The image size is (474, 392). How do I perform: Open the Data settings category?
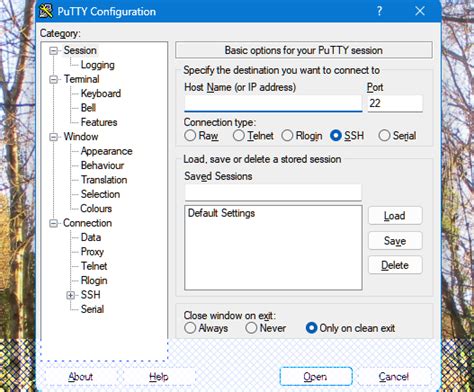[x=91, y=237]
